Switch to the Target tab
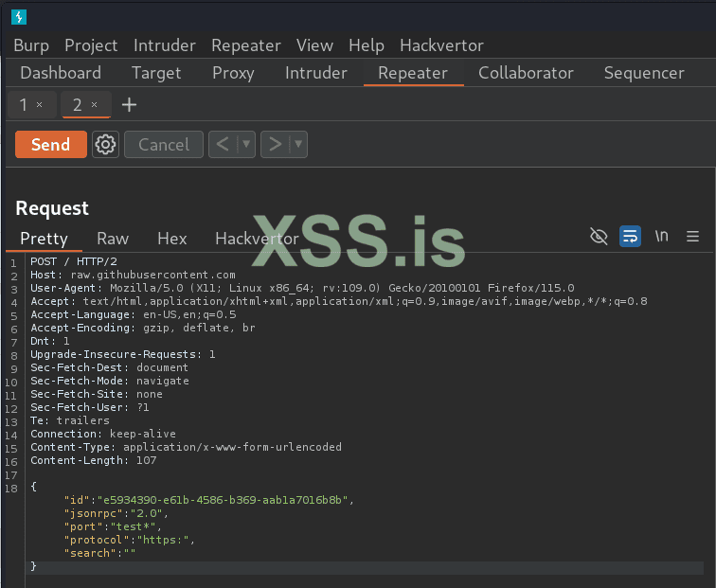Viewport: 716px width, 588px height. pos(156,73)
